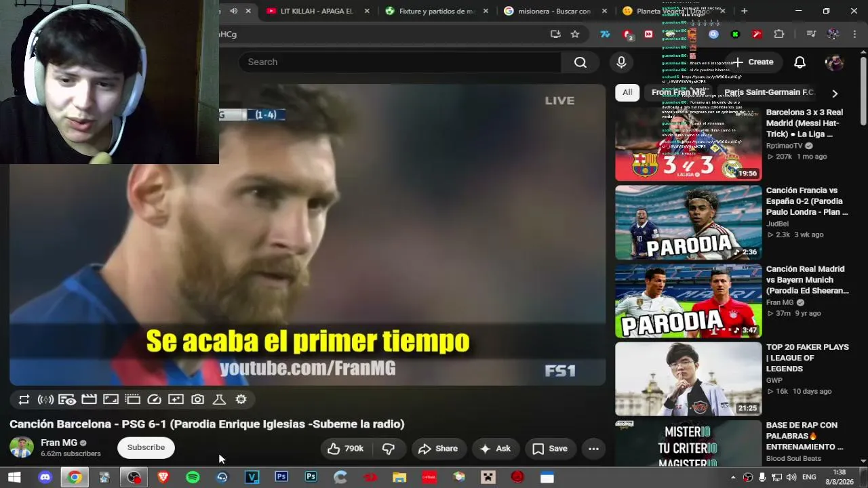Open the Windows Start menu

coord(14,478)
